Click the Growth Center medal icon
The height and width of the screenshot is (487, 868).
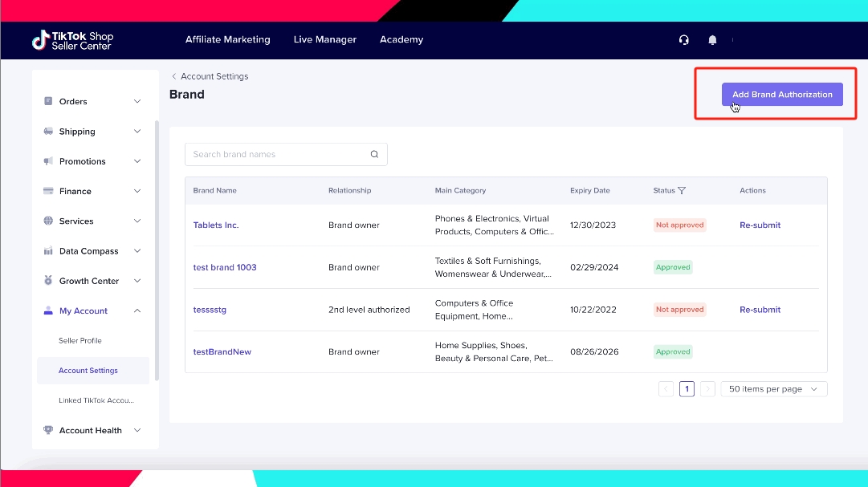pos(48,281)
